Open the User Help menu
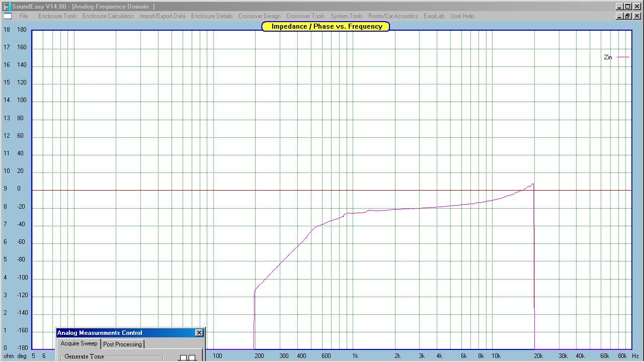 pyautogui.click(x=462, y=16)
